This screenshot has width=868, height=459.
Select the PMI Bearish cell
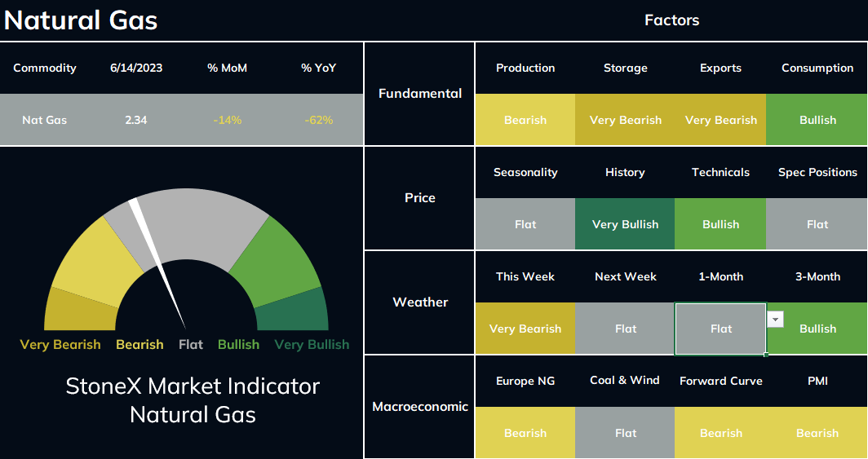click(x=817, y=433)
